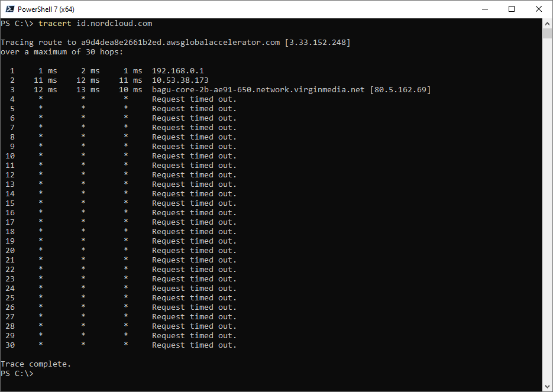Click "over a maximum of 30 hops" line
The height and width of the screenshot is (392, 553).
tap(62, 52)
